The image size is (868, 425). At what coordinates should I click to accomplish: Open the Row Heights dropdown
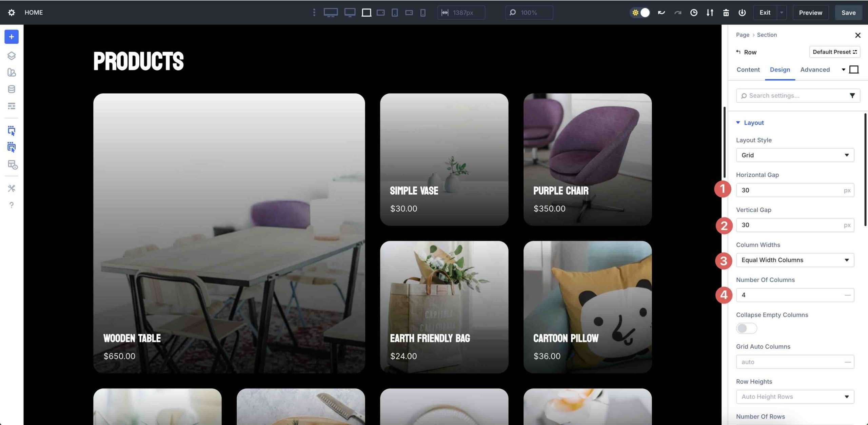point(795,397)
